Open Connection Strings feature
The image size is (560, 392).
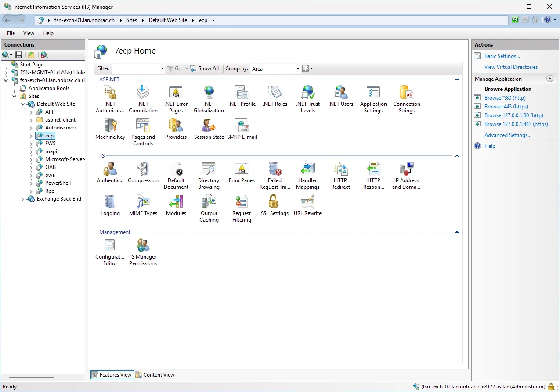click(x=407, y=99)
